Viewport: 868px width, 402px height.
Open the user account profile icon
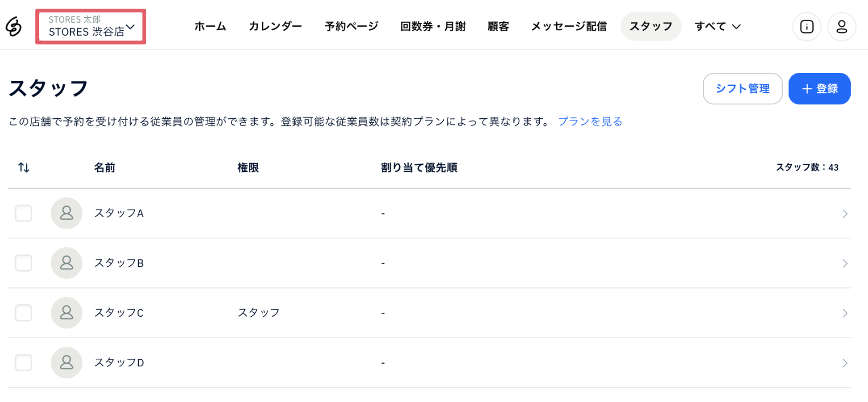[841, 26]
